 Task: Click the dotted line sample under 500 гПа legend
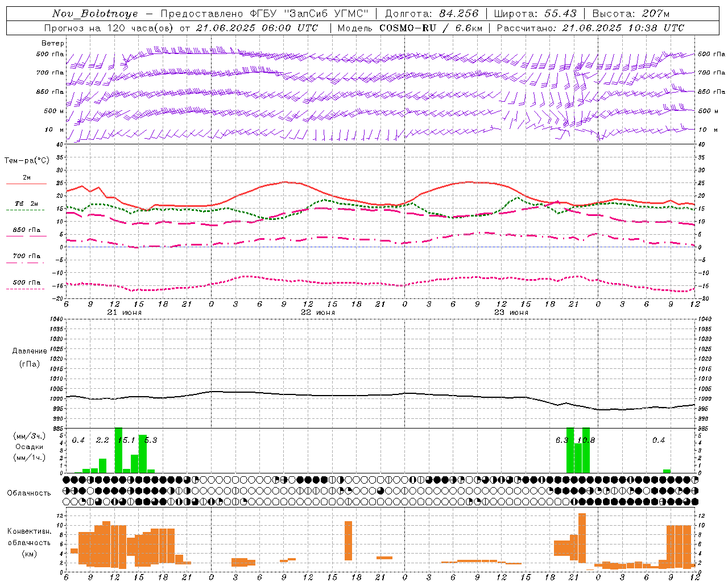(25, 289)
